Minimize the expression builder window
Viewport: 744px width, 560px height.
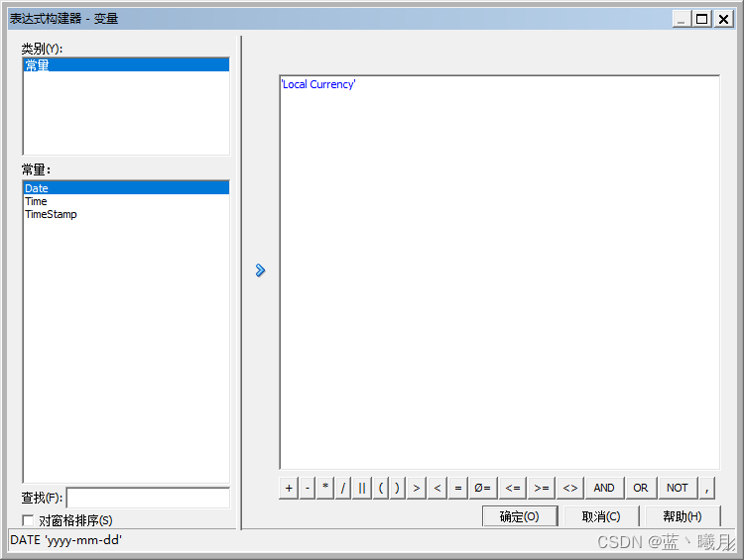coord(682,19)
